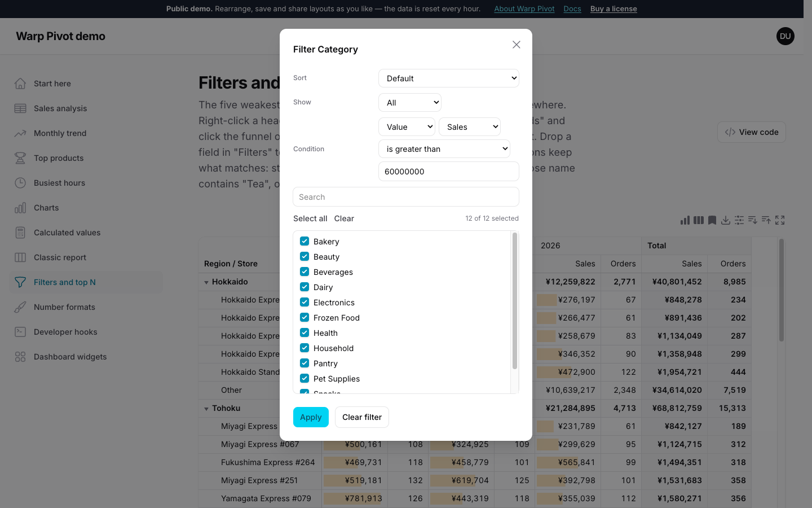
Task: Click the download export icon
Action: click(726, 220)
